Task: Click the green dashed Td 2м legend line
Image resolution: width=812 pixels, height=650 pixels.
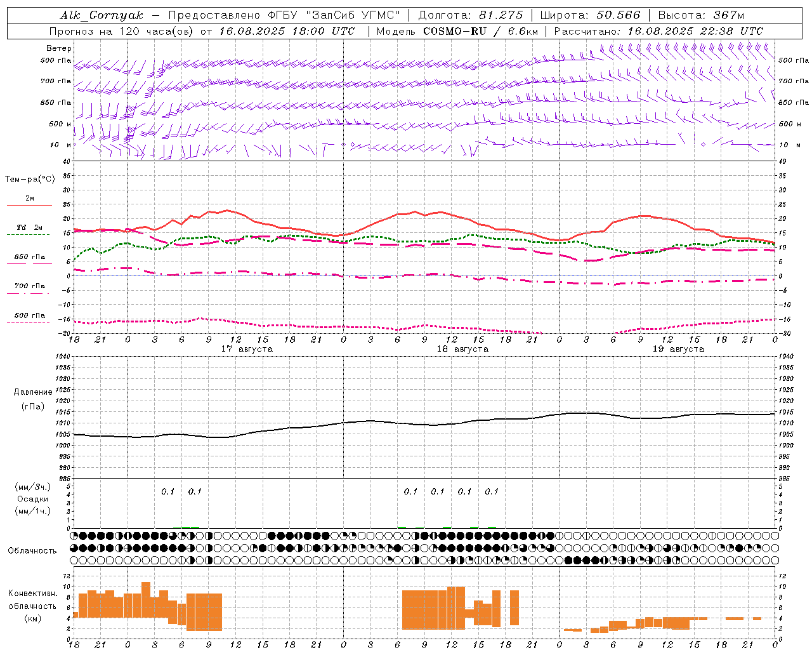Action: 28,235
